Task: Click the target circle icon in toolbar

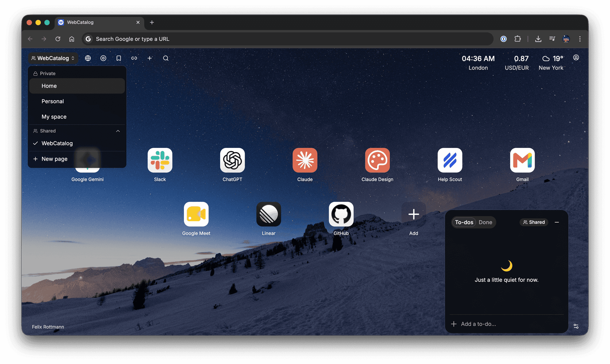Action: [103, 58]
